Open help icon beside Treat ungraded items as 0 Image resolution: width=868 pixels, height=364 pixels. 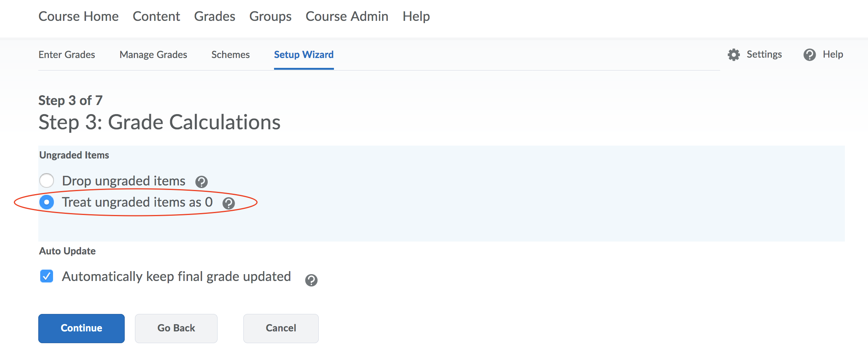coord(229,204)
